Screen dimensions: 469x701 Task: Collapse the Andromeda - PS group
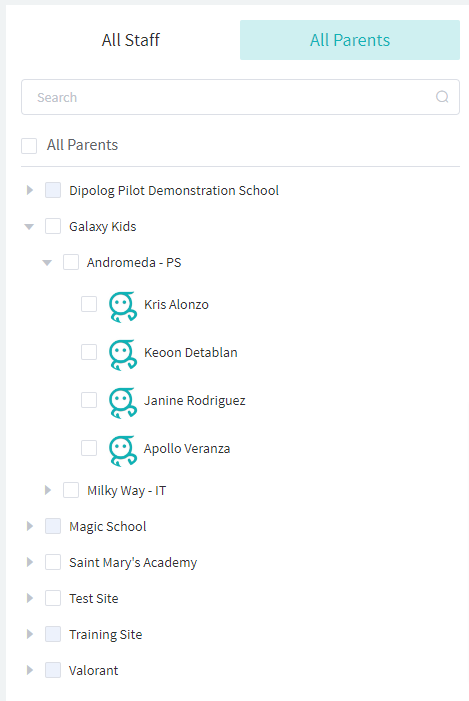47,262
